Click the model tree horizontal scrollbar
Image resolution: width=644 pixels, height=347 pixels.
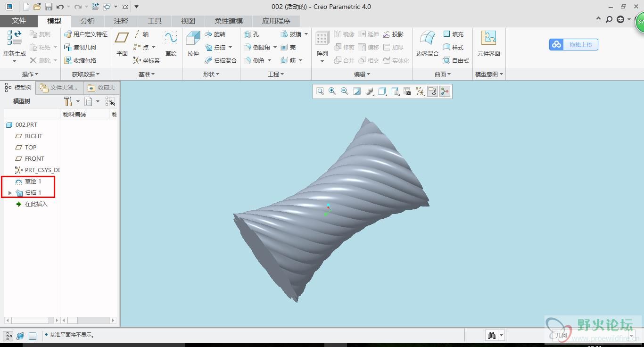(32, 320)
